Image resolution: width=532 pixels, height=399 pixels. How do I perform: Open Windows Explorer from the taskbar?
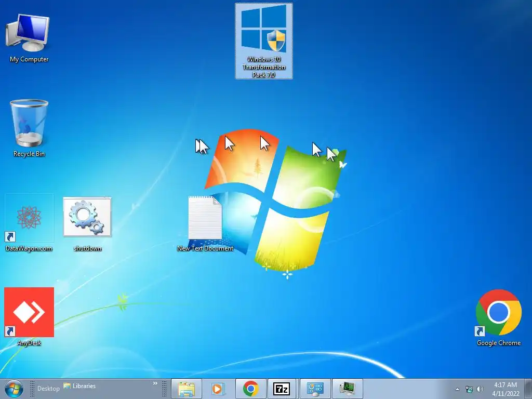pyautogui.click(x=187, y=389)
